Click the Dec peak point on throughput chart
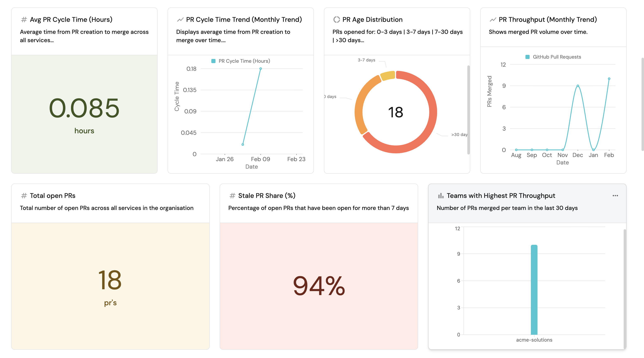The width and height of the screenshot is (644, 358). pyautogui.click(x=578, y=86)
